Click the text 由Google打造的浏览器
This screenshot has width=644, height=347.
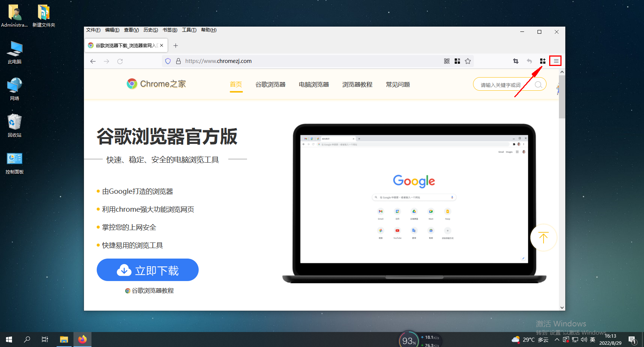point(138,191)
